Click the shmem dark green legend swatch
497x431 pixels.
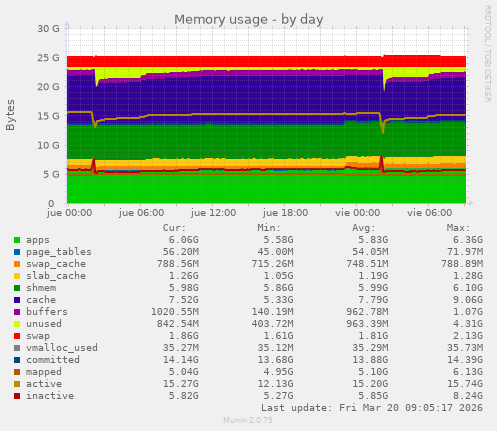(17, 288)
